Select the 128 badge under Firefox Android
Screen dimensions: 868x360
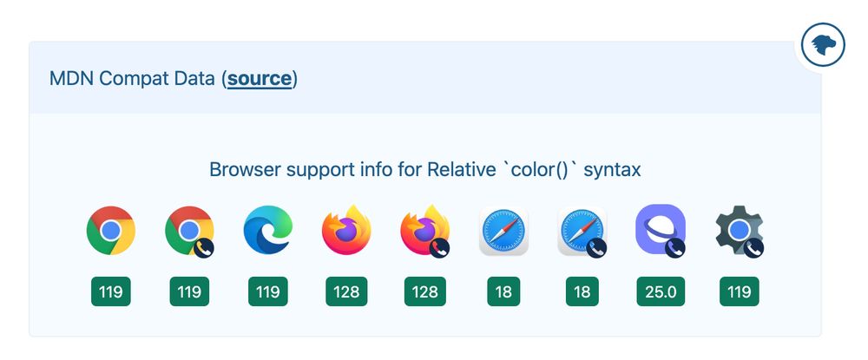tap(425, 291)
